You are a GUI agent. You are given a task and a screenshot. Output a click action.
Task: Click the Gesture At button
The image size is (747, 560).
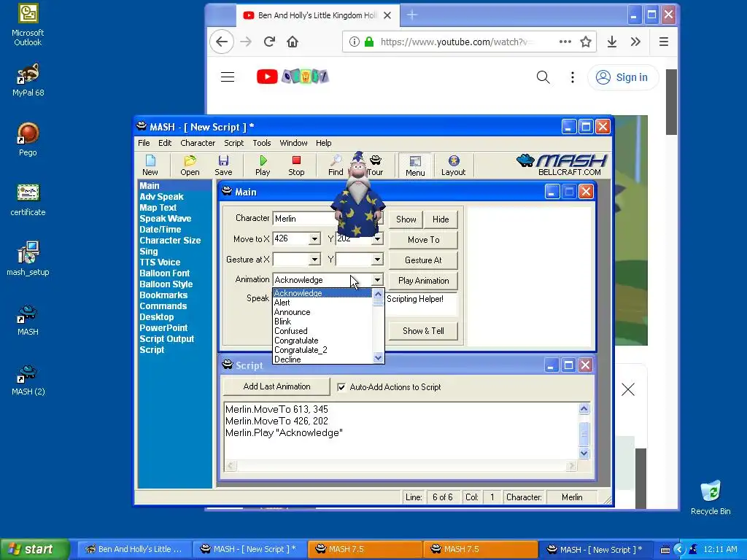click(424, 260)
